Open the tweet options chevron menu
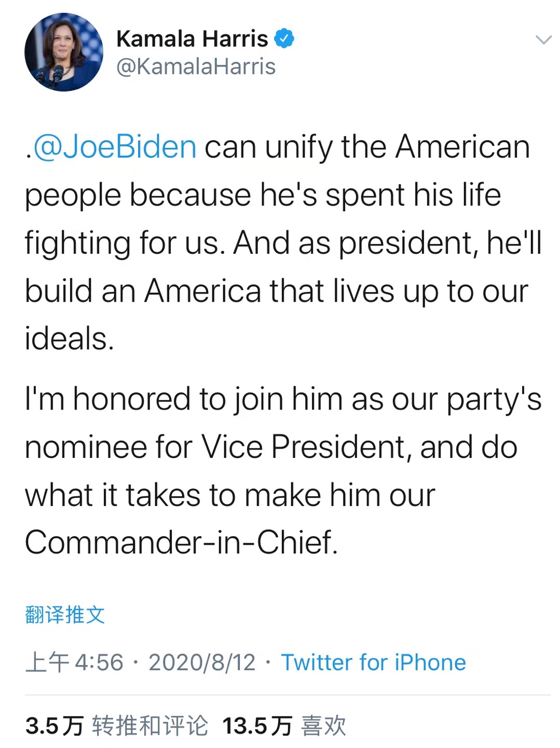This screenshot has width=560, height=748. pyautogui.click(x=543, y=40)
